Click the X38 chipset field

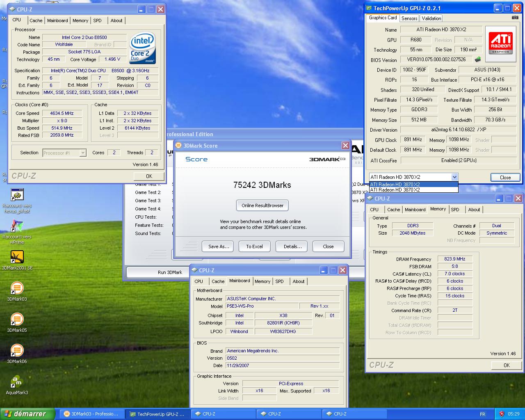[x=283, y=316]
